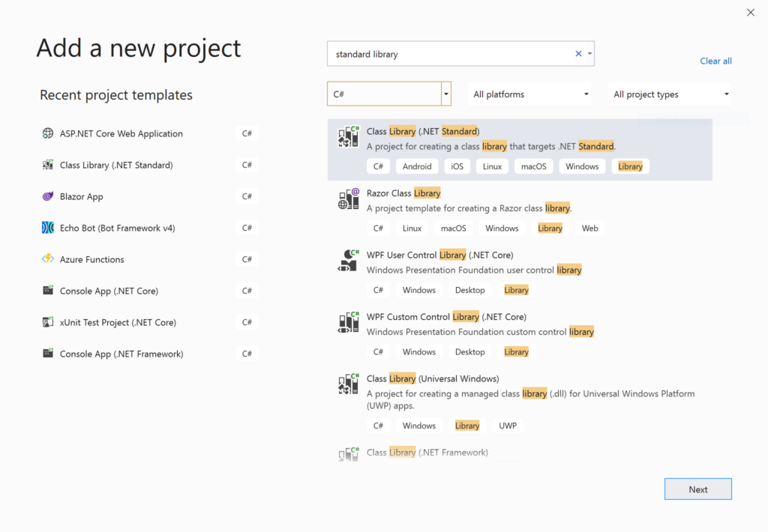Open the search history dropdown arrow
Image resolution: width=768 pixels, height=532 pixels.
tap(589, 54)
